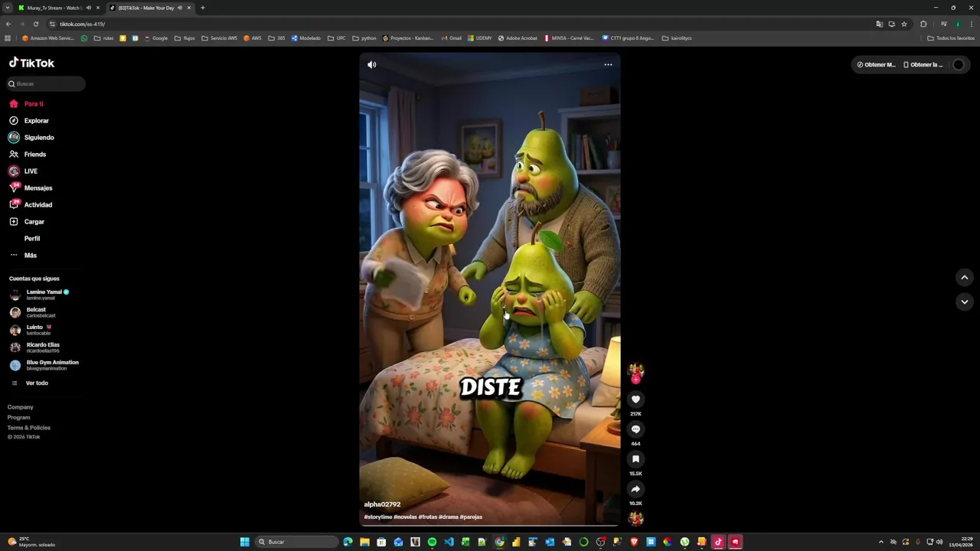Open the TikTok app in the taskbar
This screenshot has width=980, height=551.
coord(718,542)
